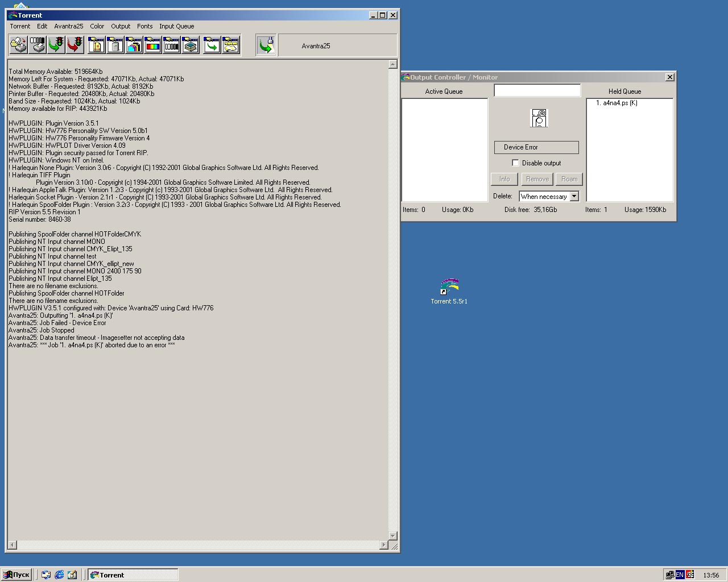Select job '1. a4na4.ps (K)' in Held Queue
This screenshot has height=582, width=728.
tap(617, 103)
